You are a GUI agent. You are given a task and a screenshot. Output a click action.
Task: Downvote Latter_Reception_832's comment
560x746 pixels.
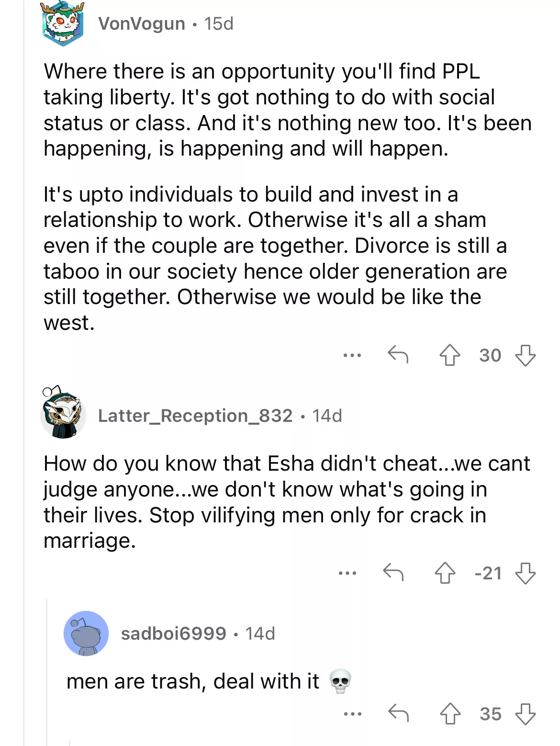[x=525, y=573]
